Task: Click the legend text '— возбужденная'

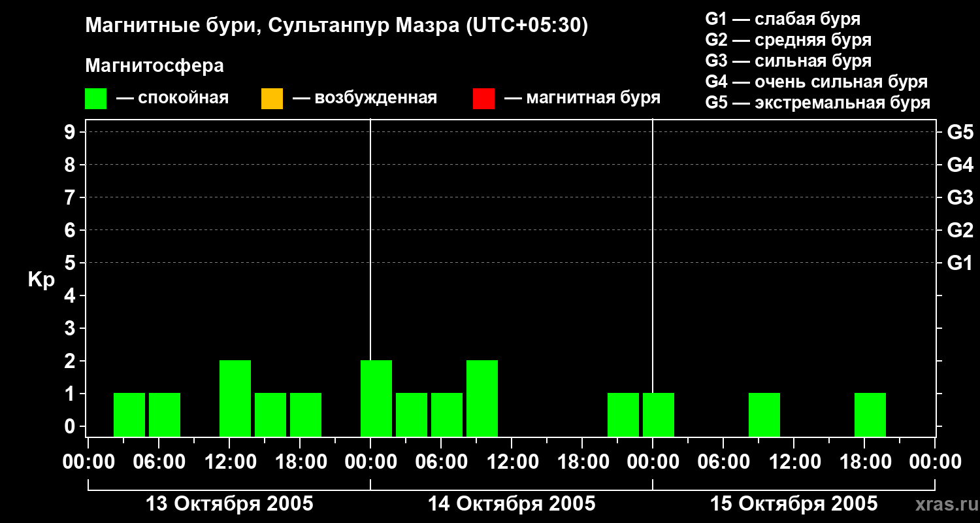Action: tap(365, 99)
